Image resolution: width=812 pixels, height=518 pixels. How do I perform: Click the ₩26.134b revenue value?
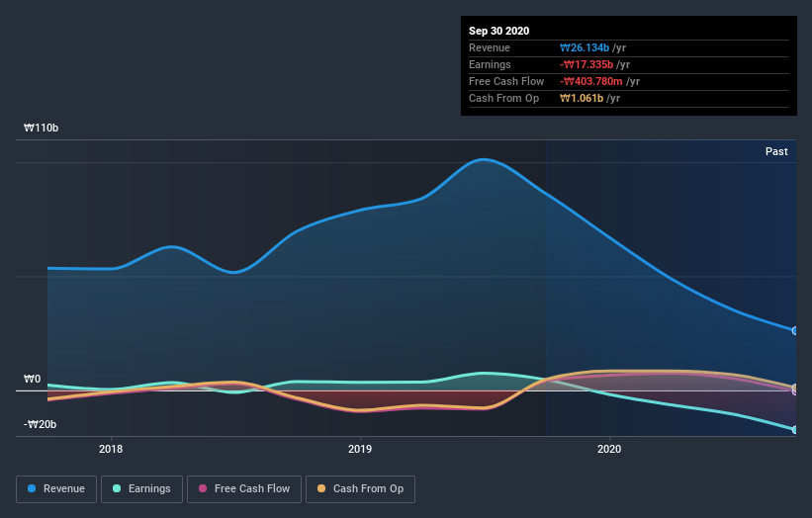585,48
